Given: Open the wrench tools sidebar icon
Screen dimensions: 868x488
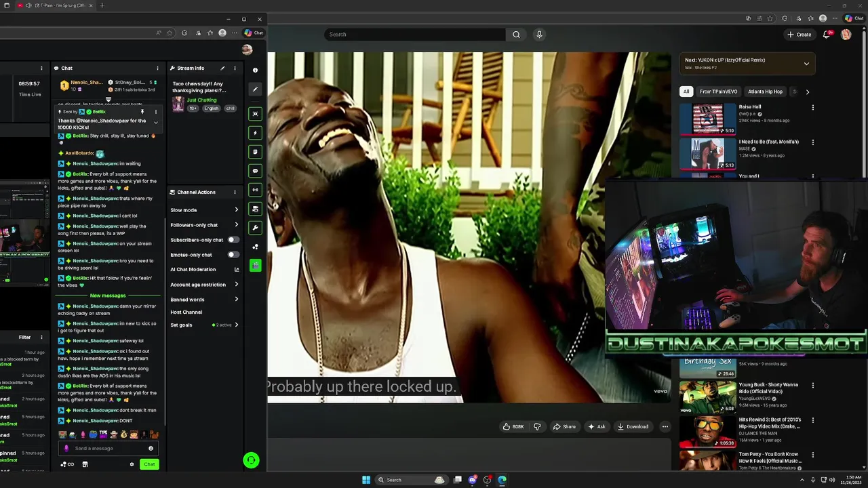Looking at the screenshot, I should tap(255, 228).
